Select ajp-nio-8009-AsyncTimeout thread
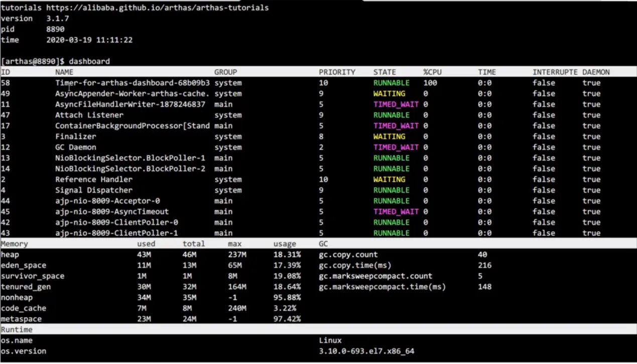Viewport: 637px width, 364px height. pos(112,212)
